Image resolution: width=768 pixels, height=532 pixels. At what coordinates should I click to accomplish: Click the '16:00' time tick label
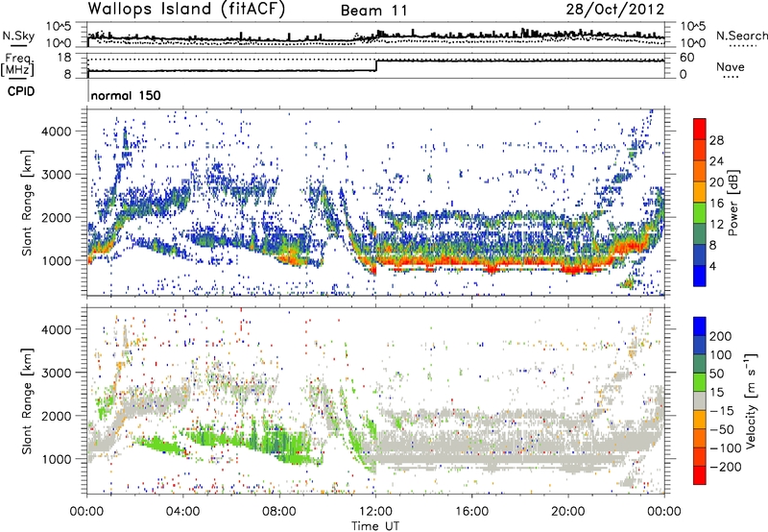coord(471,512)
